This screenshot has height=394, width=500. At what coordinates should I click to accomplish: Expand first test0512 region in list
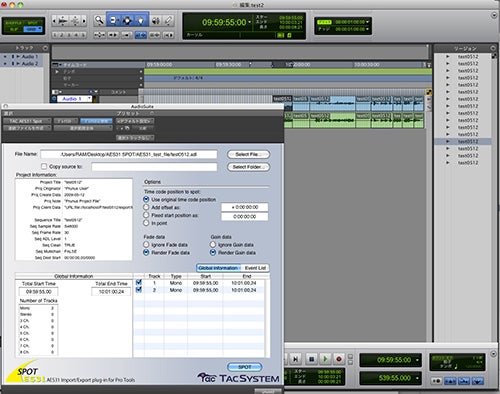[448, 57]
